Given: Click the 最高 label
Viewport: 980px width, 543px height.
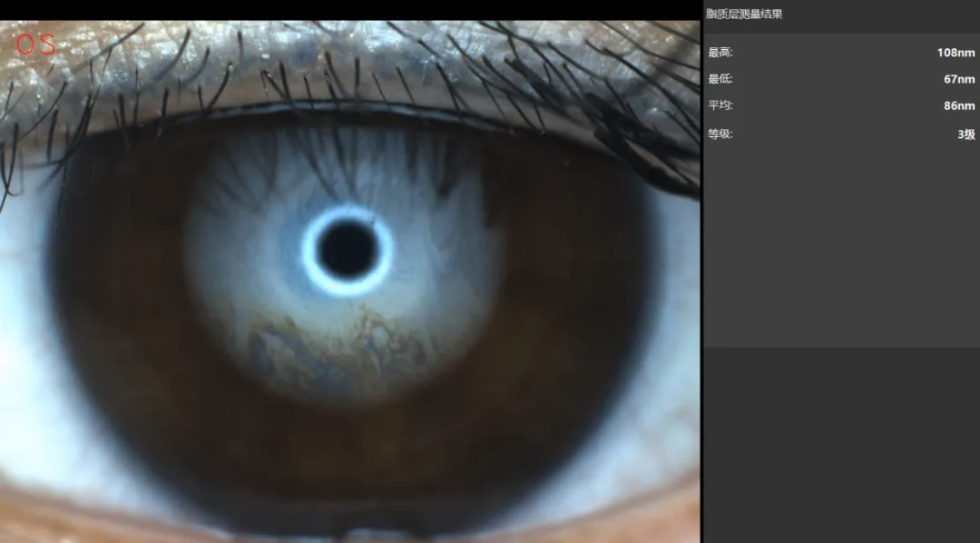Looking at the screenshot, I should (x=720, y=53).
